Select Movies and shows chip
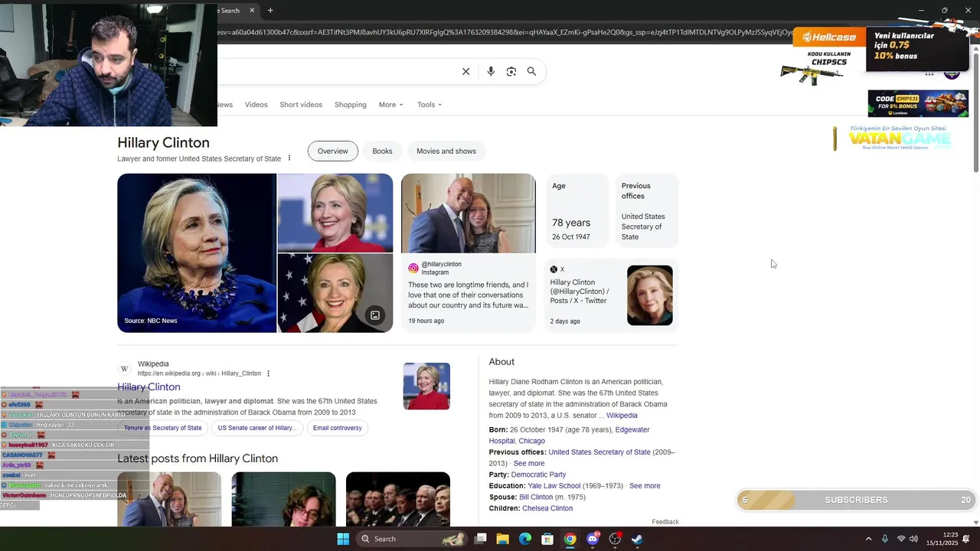The width and height of the screenshot is (980, 551). coord(446,151)
